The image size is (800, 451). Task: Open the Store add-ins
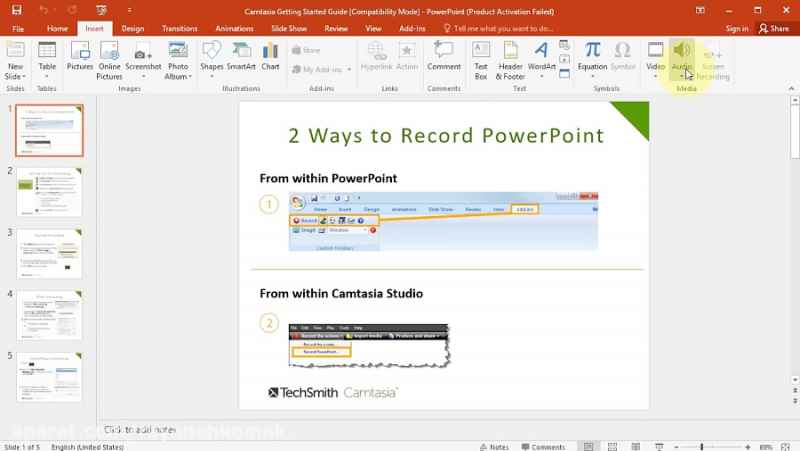pyautogui.click(x=306, y=50)
